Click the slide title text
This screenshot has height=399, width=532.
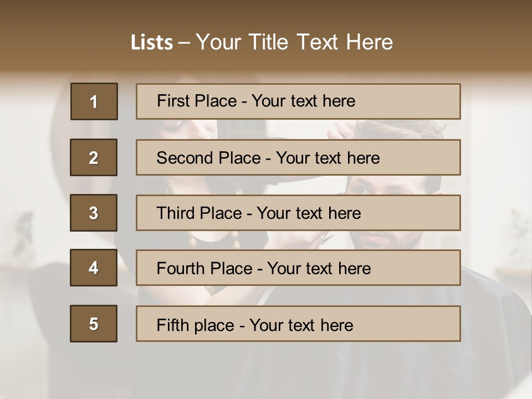[x=262, y=42]
